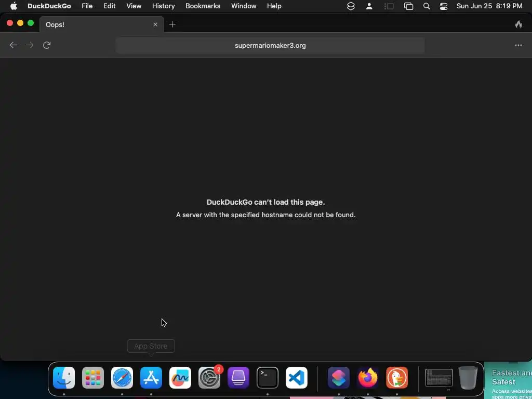
Task: Open a new tab with the plus icon
Action: (x=172, y=24)
